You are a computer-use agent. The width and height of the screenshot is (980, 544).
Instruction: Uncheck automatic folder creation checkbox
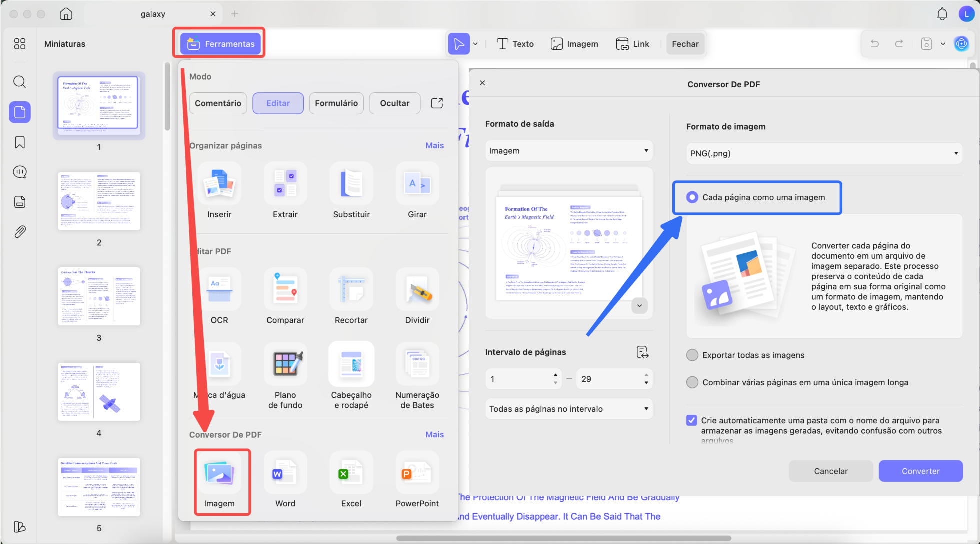coord(692,420)
